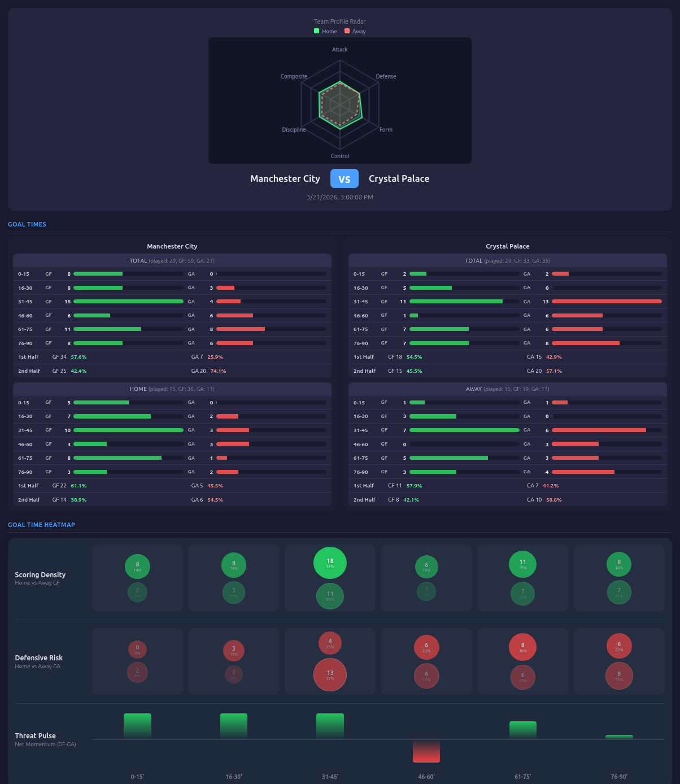This screenshot has width=680, height=784.
Task: Select the Defense axis label on the radar
Action: coord(386,76)
